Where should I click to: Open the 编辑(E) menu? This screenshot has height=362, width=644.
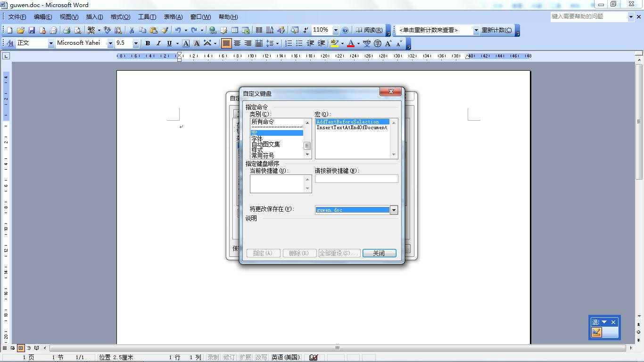point(43,17)
